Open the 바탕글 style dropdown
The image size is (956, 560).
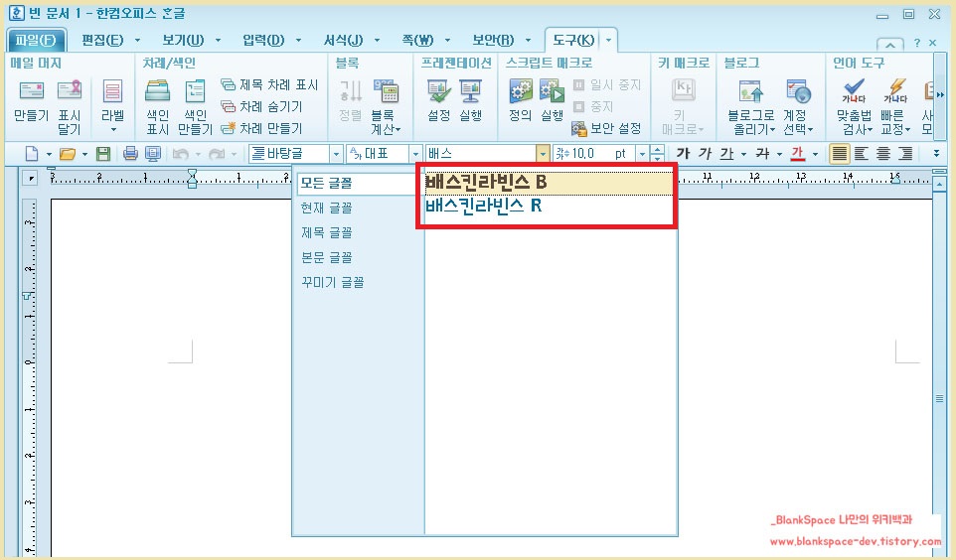(x=336, y=154)
